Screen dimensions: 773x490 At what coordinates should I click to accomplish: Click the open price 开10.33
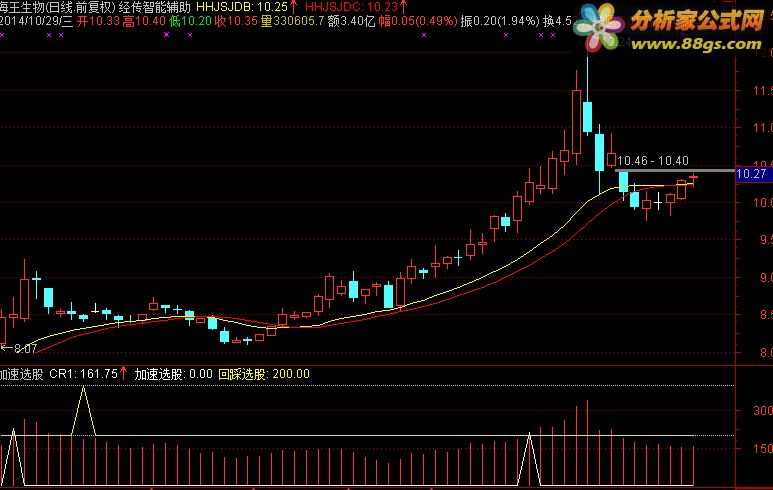click(x=98, y=21)
